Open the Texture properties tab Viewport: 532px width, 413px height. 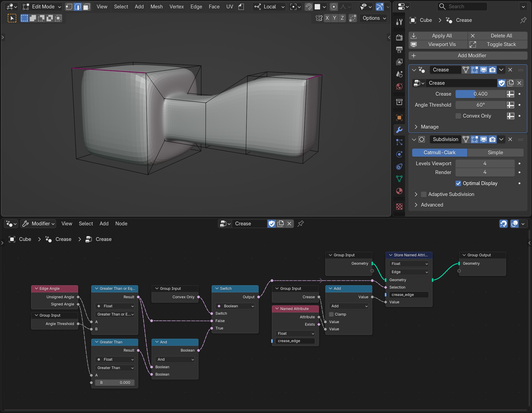[x=399, y=207]
